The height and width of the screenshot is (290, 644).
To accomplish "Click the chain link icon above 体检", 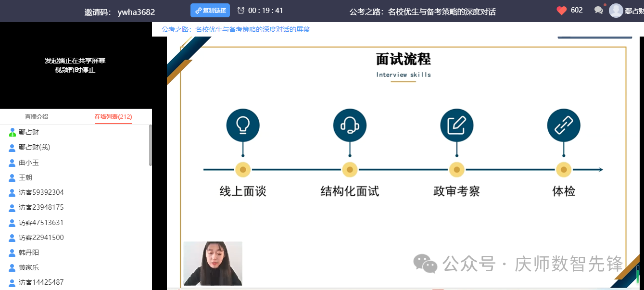I will coord(563,126).
